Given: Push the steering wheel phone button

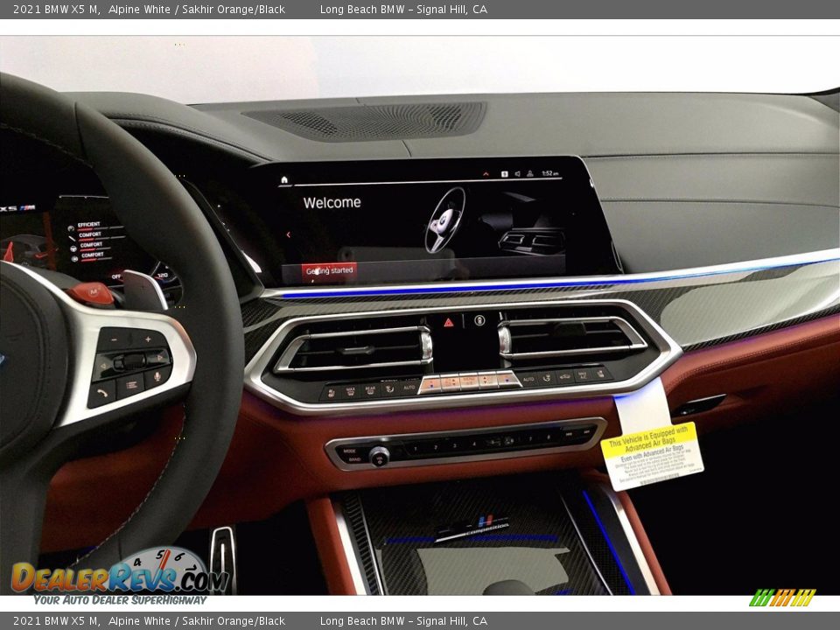Looking at the screenshot, I should (x=102, y=393).
